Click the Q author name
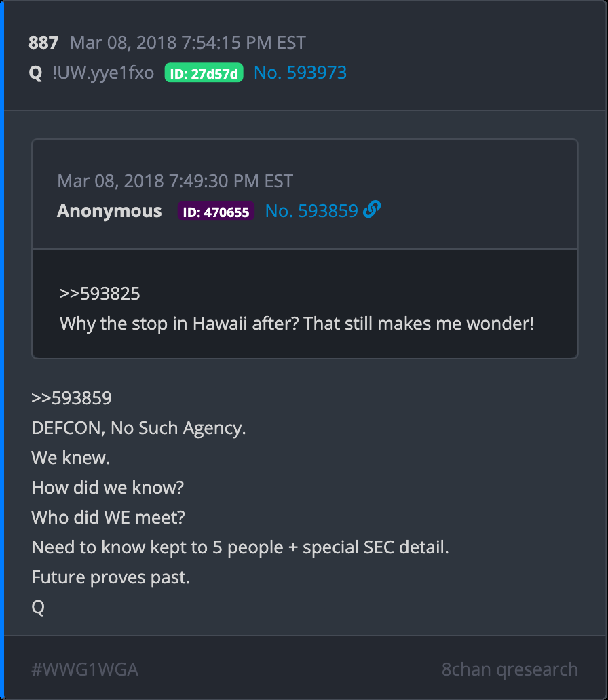 click(35, 73)
